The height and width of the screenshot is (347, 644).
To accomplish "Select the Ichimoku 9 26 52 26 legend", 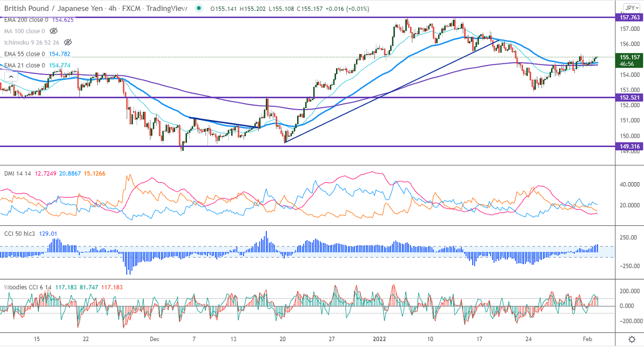I will point(32,42).
